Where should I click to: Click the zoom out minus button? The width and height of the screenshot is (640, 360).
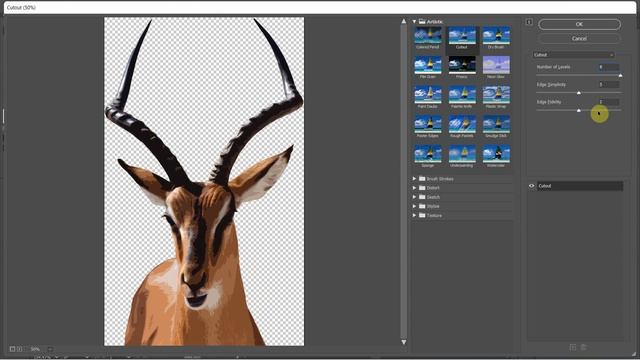(12, 349)
